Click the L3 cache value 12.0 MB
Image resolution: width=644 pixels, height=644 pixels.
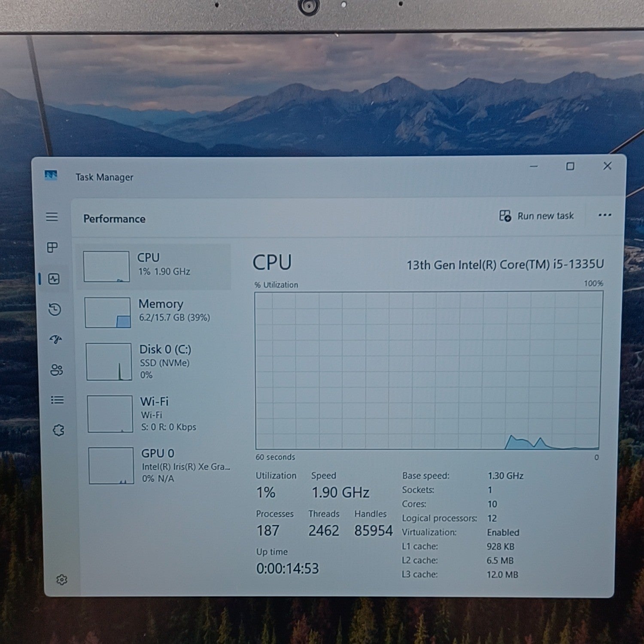502,574
